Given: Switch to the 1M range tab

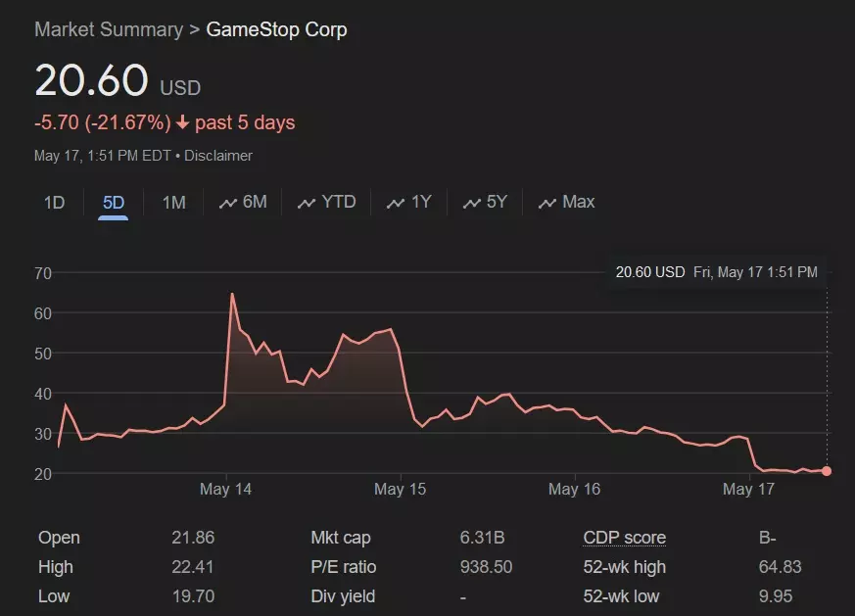Looking at the screenshot, I should tap(174, 203).
